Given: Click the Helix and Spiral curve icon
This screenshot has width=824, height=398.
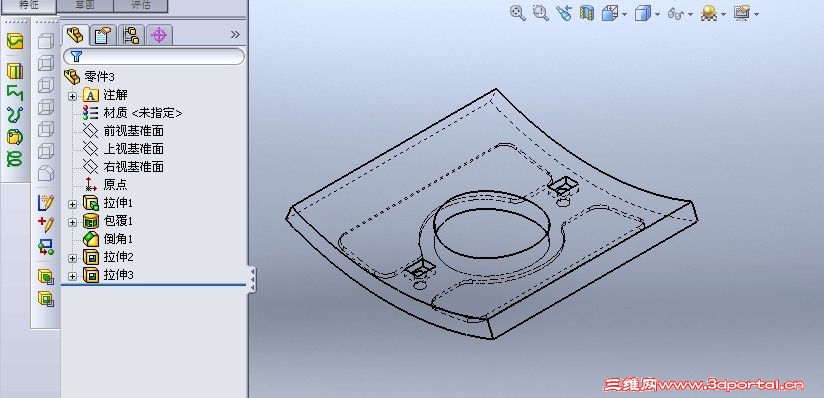Looking at the screenshot, I should click(15, 159).
